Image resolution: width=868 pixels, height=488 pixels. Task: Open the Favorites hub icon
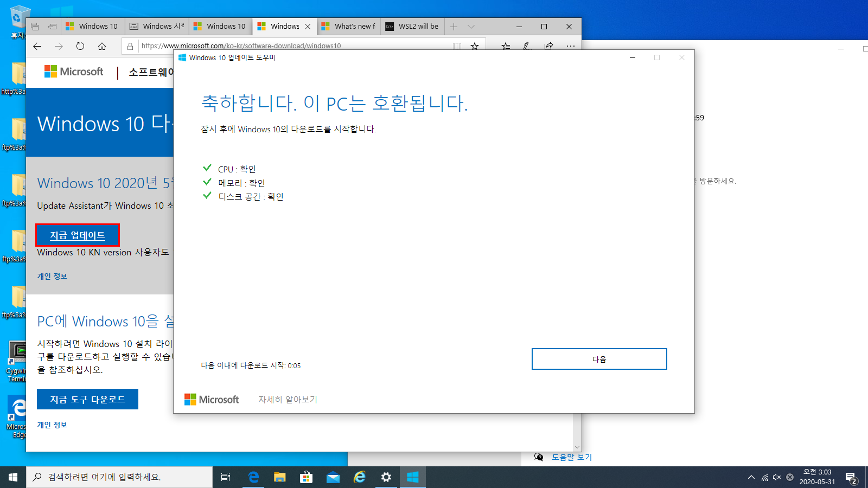[506, 46]
